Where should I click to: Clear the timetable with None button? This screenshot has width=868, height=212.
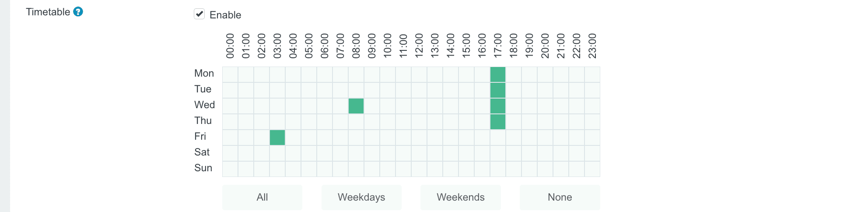(560, 197)
